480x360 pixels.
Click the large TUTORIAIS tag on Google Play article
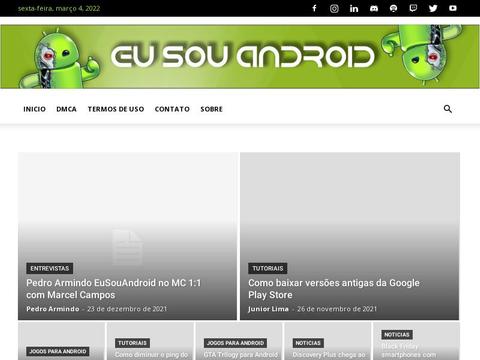[268, 268]
